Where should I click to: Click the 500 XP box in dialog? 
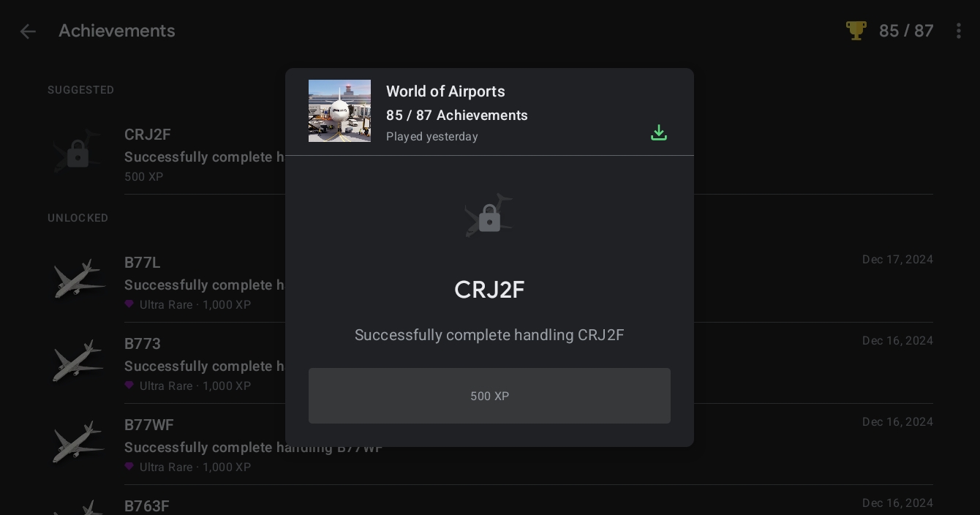pyautogui.click(x=489, y=396)
